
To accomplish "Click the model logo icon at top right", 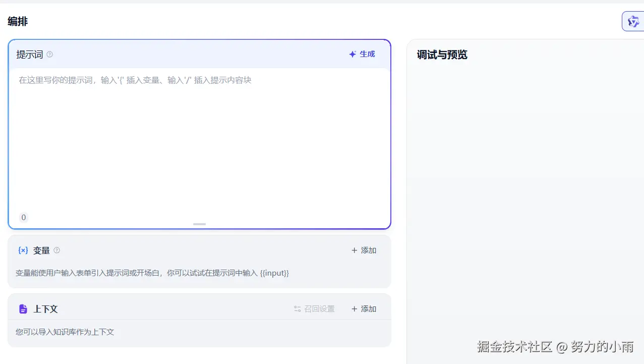I will (x=633, y=22).
